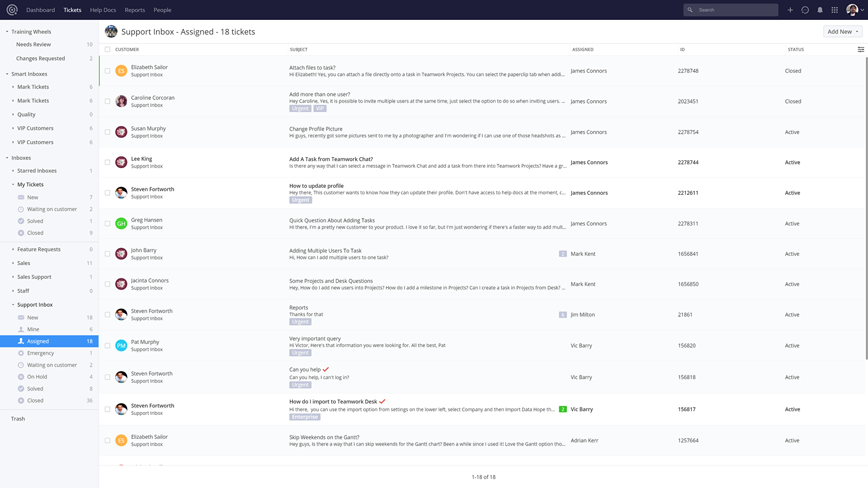Viewport: 868px width, 488px height.
Task: Expand the Feature Requests inbox
Action: point(13,249)
